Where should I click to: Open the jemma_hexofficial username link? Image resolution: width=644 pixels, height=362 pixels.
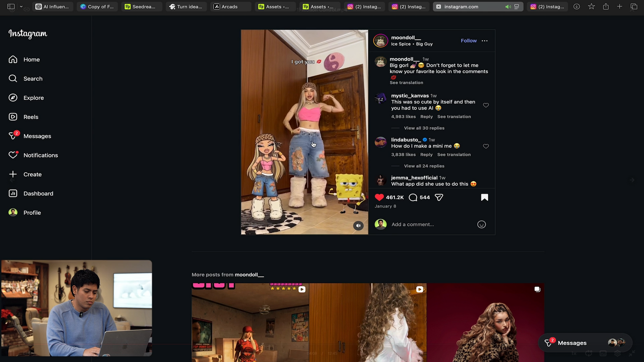[x=414, y=178]
